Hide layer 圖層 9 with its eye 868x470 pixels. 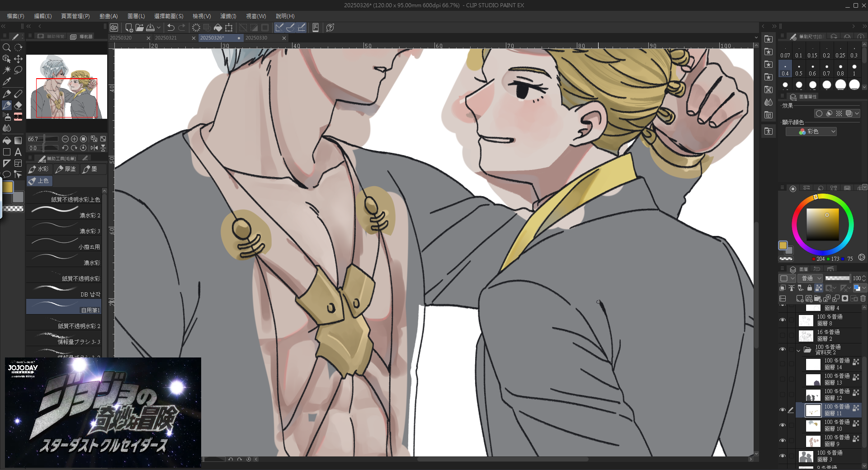click(783, 441)
